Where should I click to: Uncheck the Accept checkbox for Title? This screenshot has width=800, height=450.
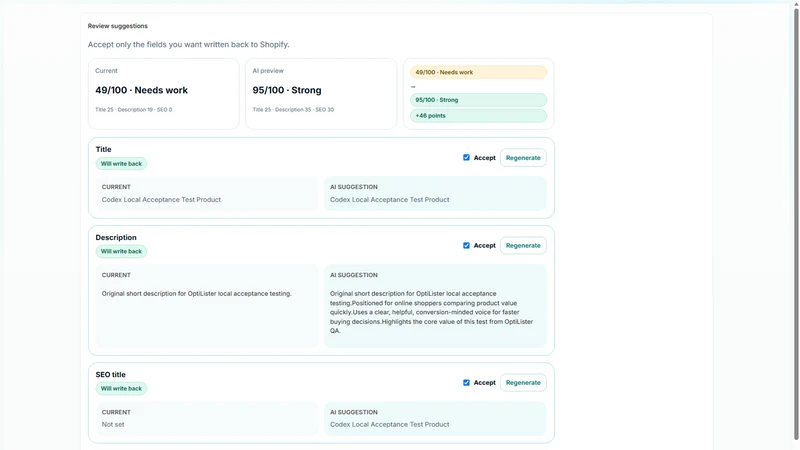click(466, 158)
